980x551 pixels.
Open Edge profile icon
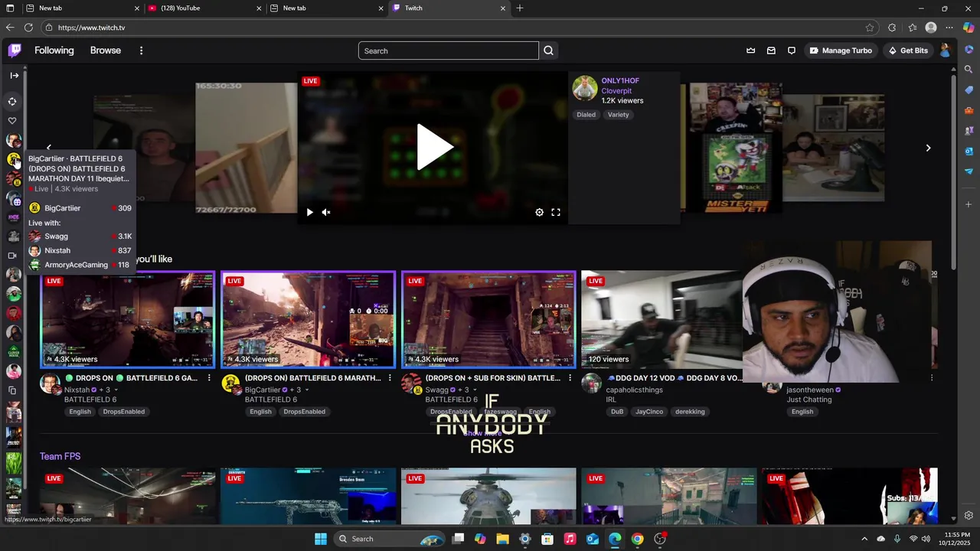click(x=931, y=28)
